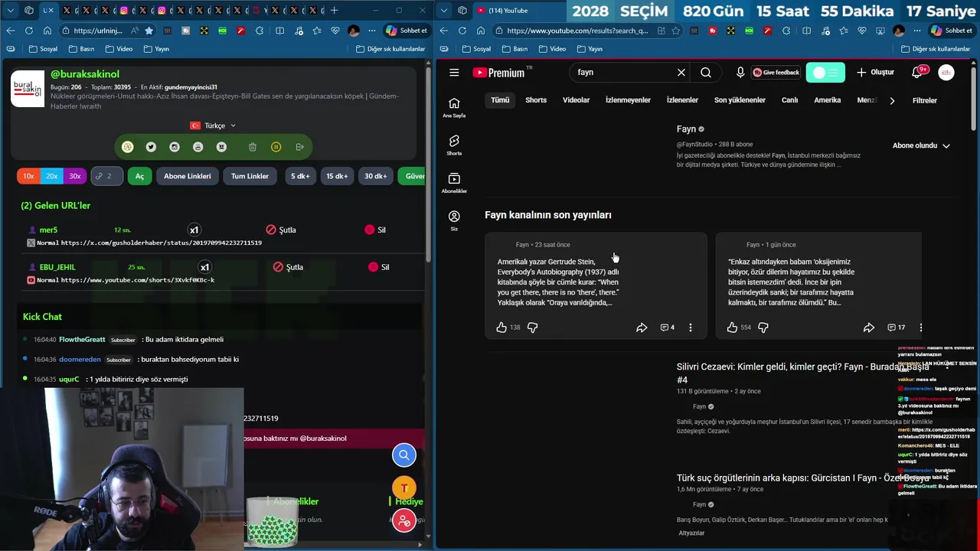Click the Instagram icon in green toolbar
This screenshot has height=551, width=980.
point(175,147)
